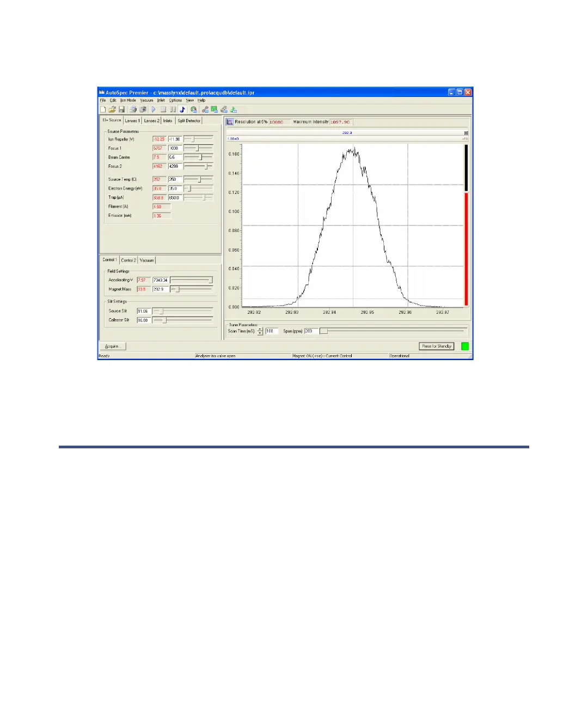Click the Ion Repeller setpoint field
Screen dimensions: 588x706
pos(175,139)
